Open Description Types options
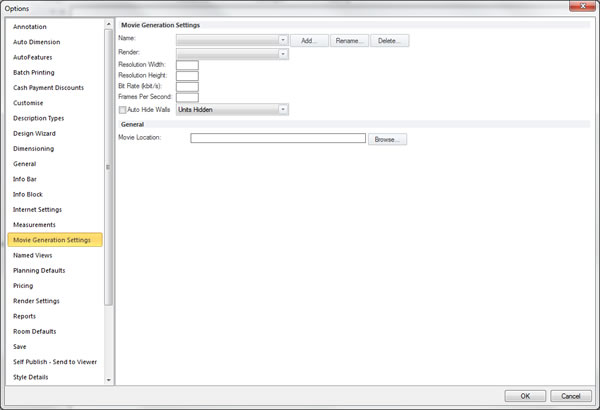 tap(39, 118)
